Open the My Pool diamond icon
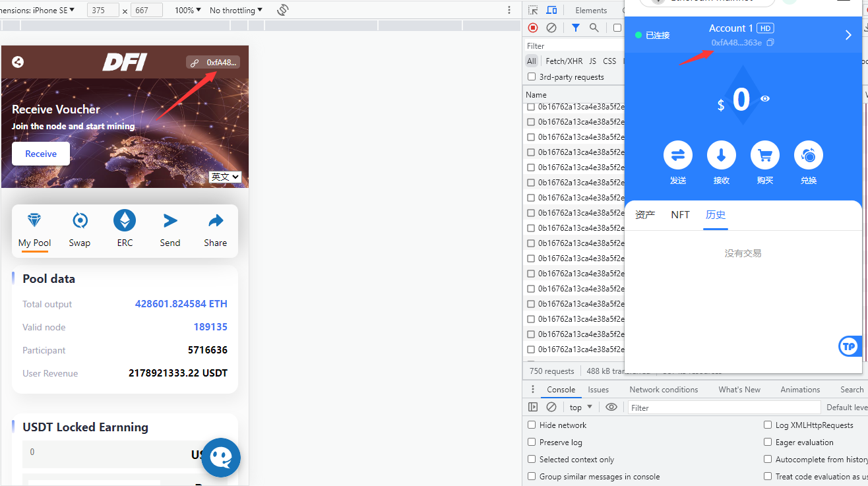This screenshot has height=486, width=868. tap(34, 220)
